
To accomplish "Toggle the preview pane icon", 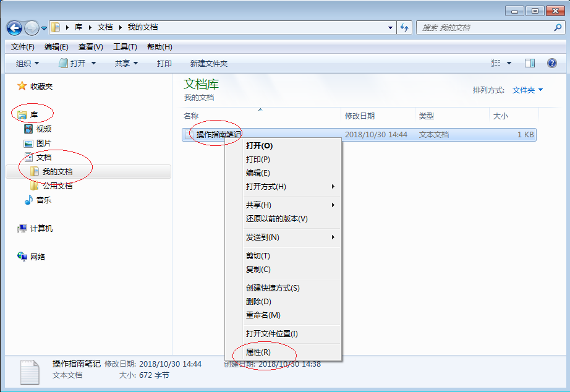I will (x=529, y=62).
